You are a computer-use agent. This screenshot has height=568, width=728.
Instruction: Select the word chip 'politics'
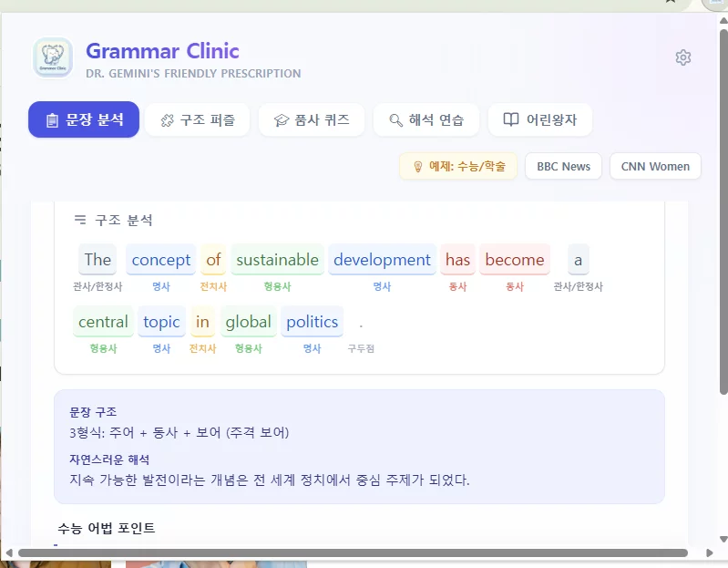coord(312,322)
